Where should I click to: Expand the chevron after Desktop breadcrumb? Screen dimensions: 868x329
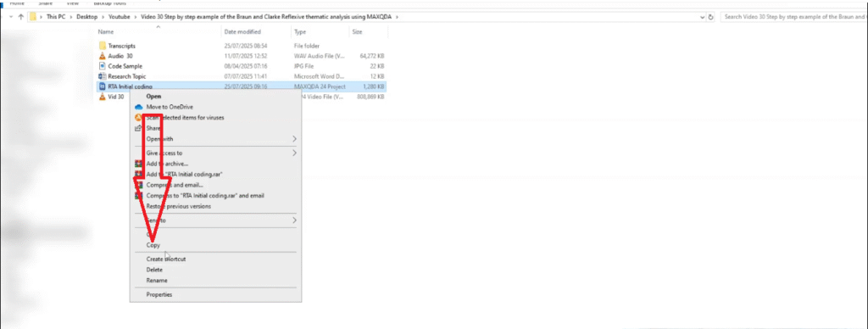click(x=103, y=17)
